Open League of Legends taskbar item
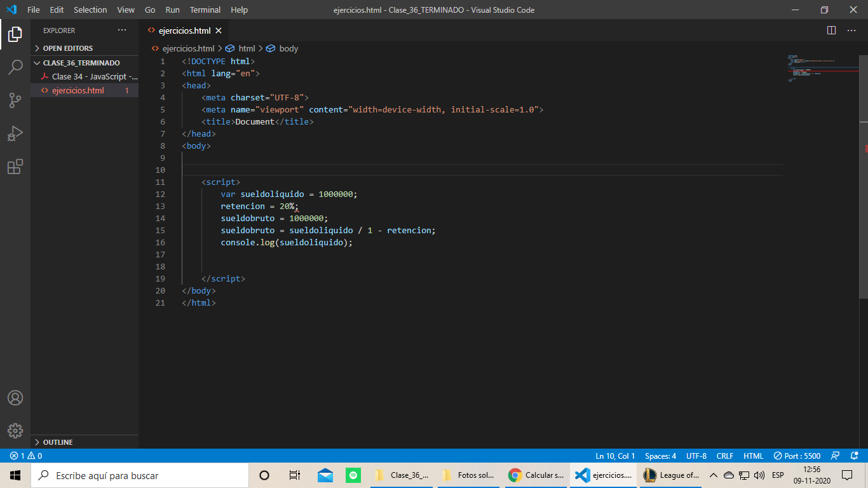868x488 pixels. pyautogui.click(x=670, y=475)
